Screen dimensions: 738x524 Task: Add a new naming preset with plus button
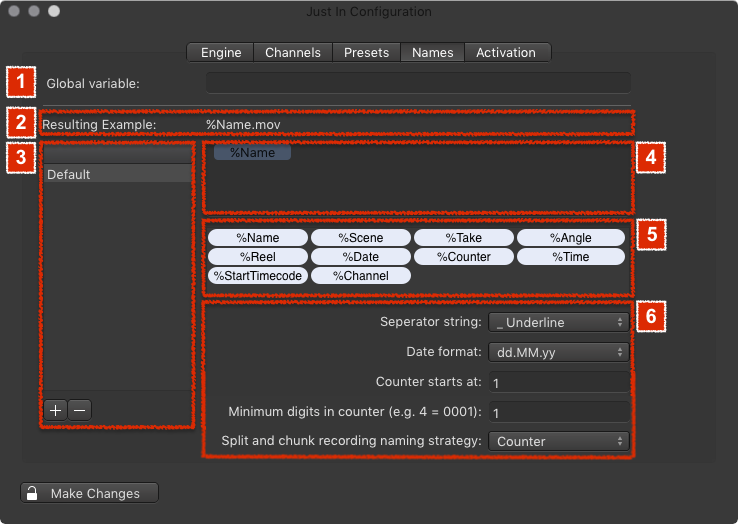(56, 410)
